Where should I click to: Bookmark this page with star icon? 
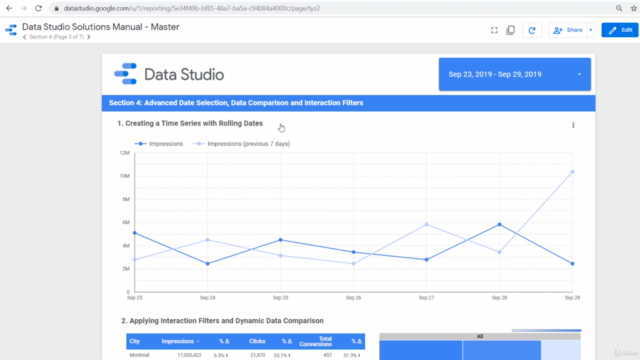pos(633,8)
